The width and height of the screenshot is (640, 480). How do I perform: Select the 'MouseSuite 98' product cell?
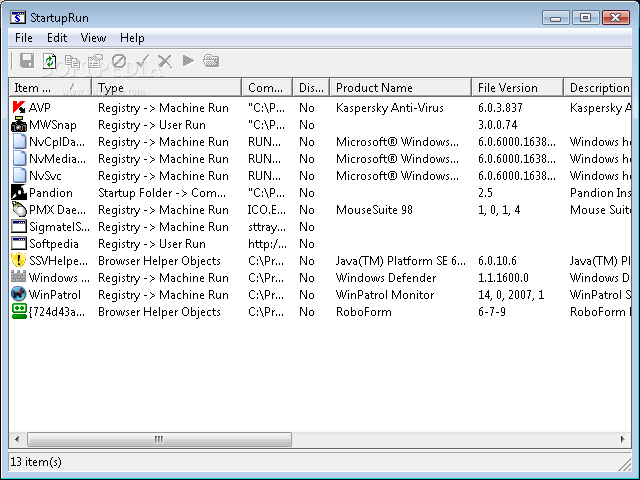click(374, 210)
